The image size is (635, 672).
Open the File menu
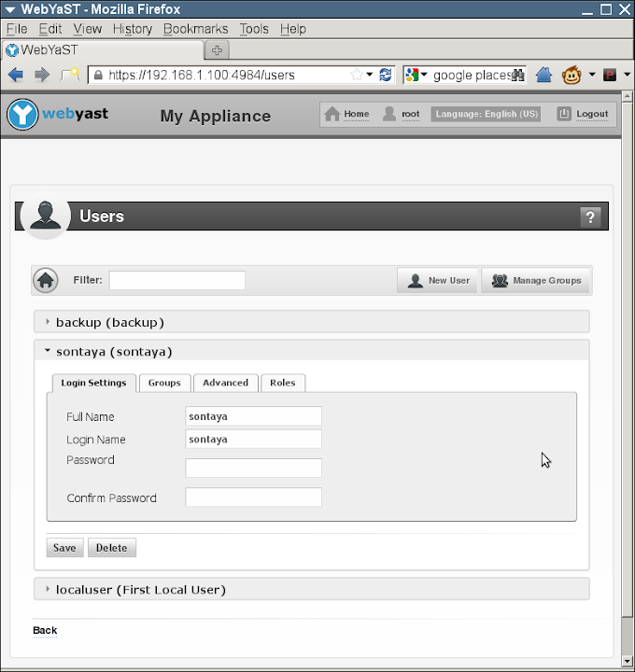click(17, 29)
